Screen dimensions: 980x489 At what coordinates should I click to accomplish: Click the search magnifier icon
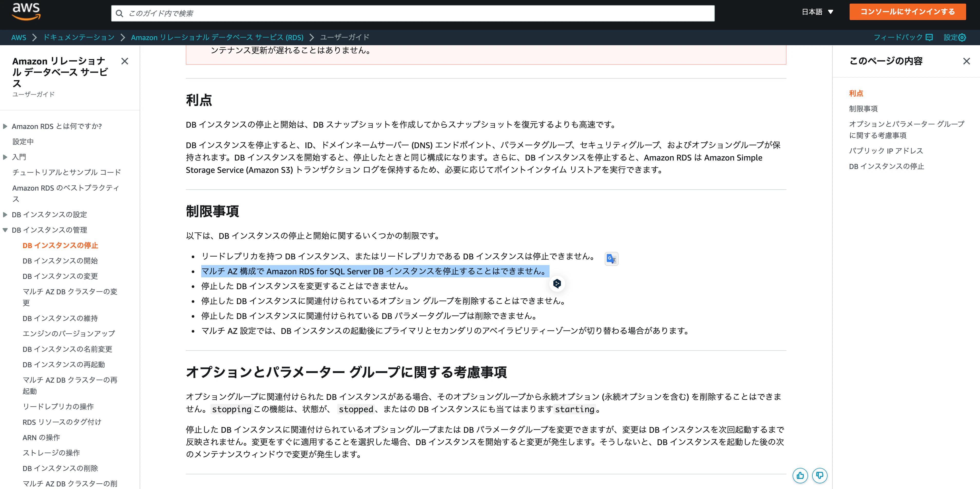119,14
